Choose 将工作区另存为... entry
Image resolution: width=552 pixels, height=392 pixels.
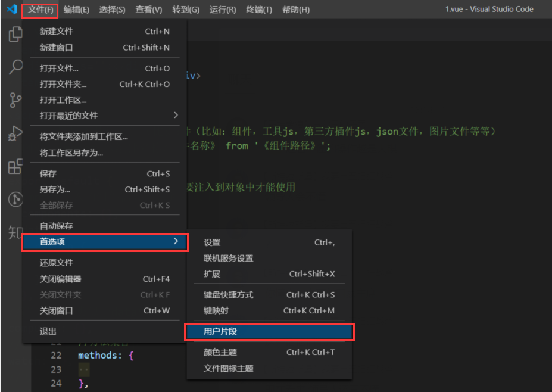105,153
